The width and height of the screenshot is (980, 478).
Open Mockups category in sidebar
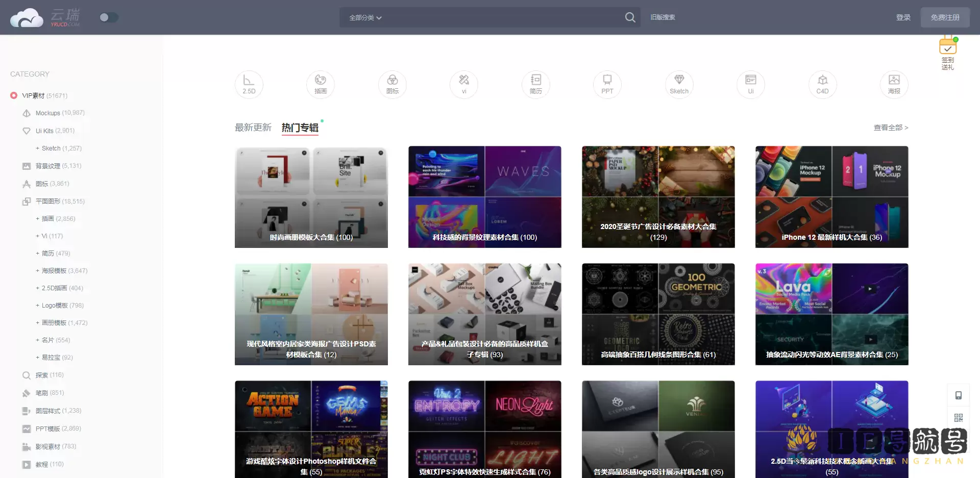[x=47, y=113]
